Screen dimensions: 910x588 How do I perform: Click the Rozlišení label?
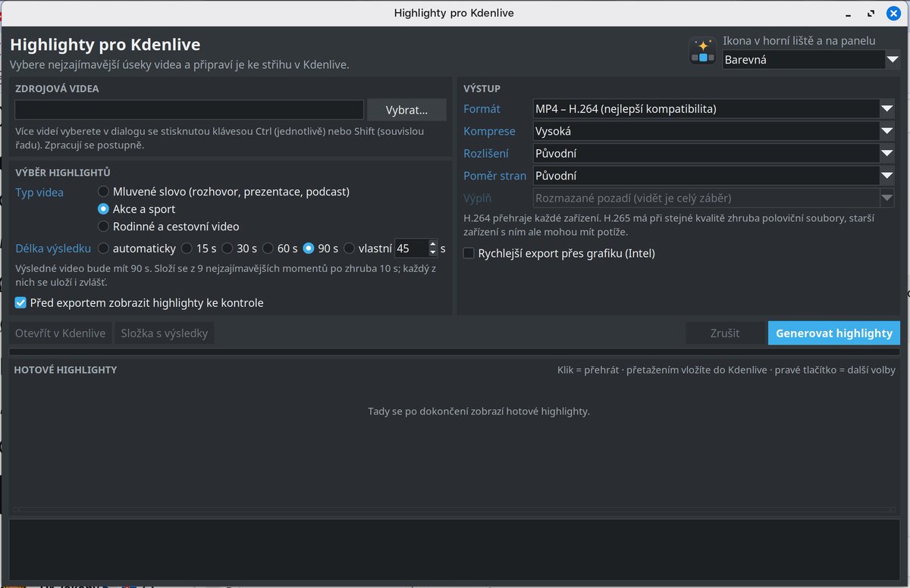click(486, 154)
